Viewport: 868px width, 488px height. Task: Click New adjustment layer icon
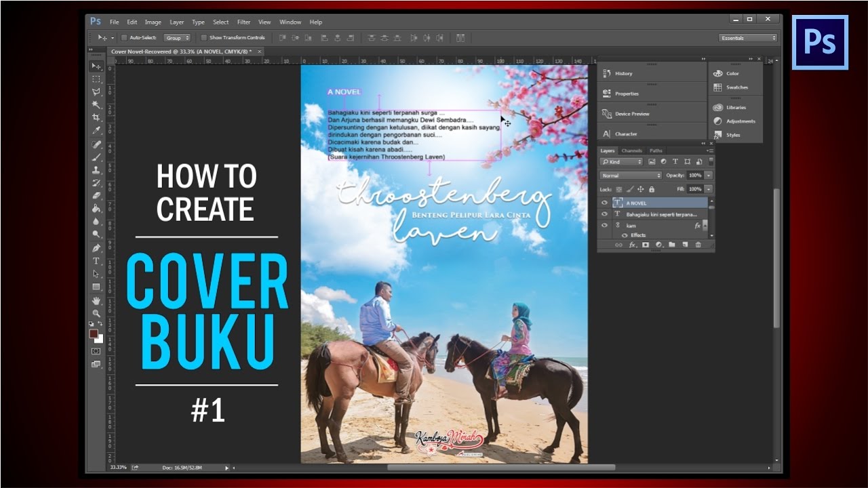point(658,245)
